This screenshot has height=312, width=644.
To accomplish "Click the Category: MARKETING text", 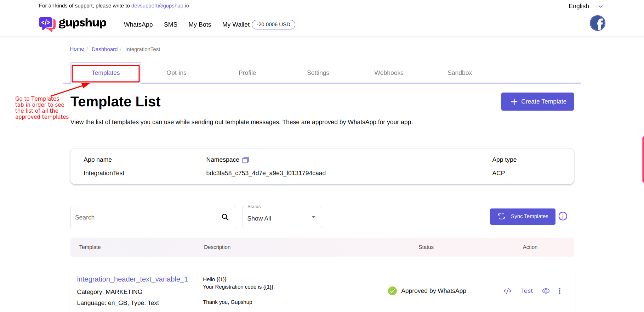I will (x=109, y=292).
